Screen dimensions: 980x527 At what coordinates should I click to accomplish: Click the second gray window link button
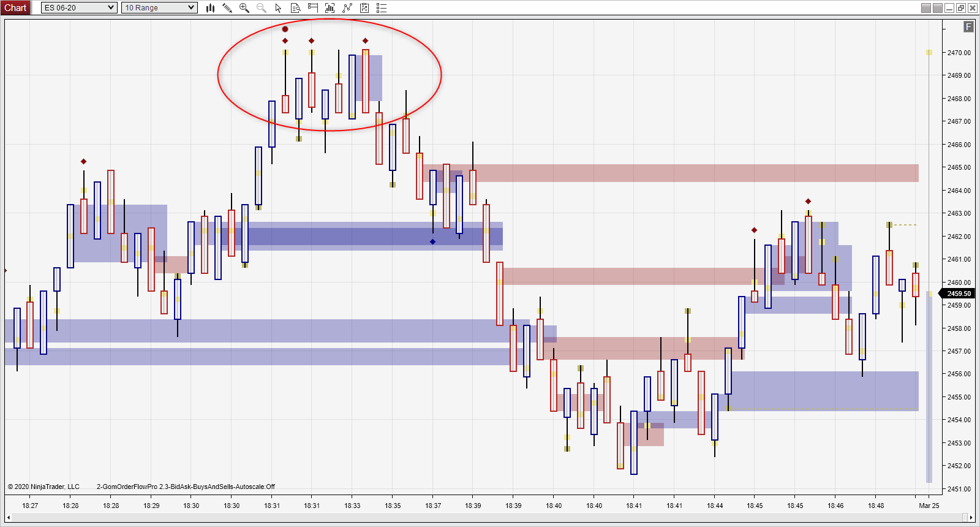[938, 8]
